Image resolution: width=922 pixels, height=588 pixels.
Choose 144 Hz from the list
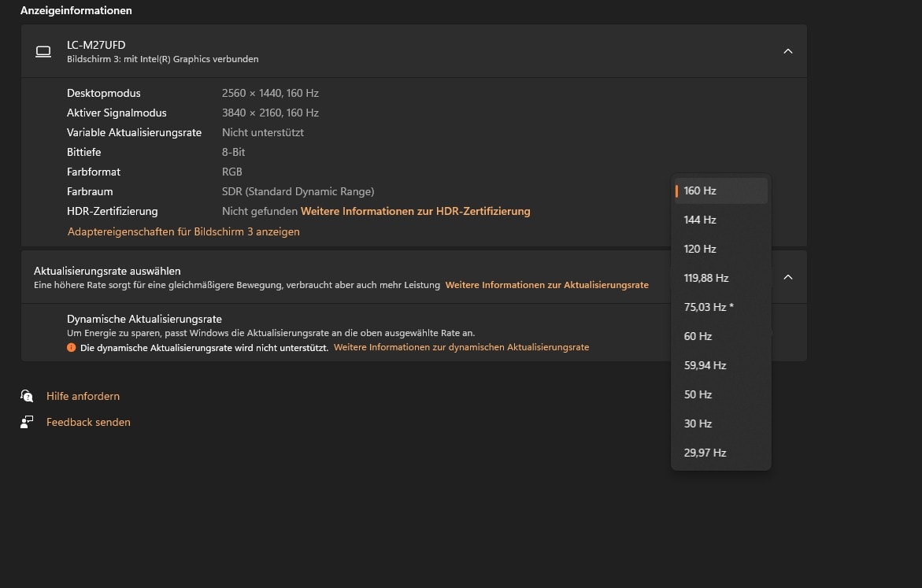click(700, 220)
